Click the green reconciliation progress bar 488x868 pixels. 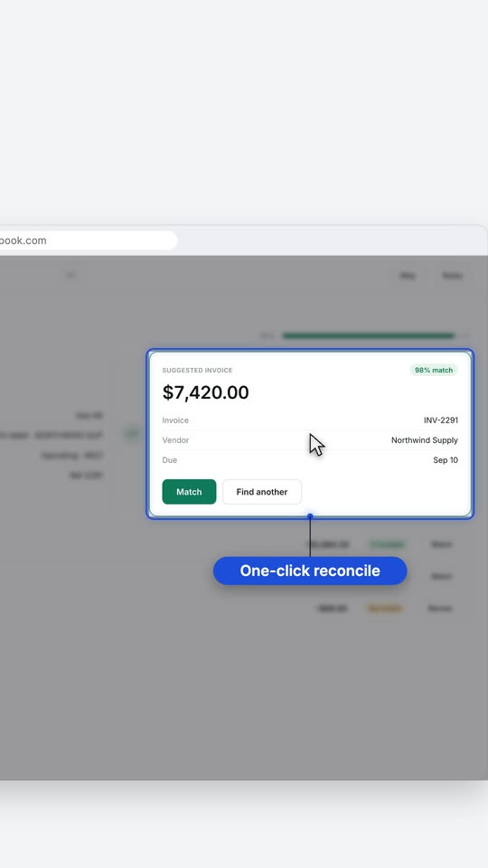pos(369,335)
